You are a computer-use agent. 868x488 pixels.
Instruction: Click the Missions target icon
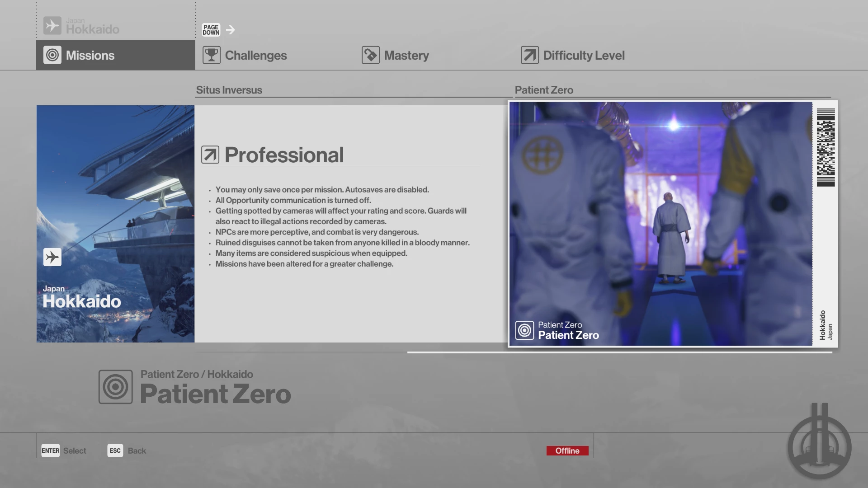point(52,55)
